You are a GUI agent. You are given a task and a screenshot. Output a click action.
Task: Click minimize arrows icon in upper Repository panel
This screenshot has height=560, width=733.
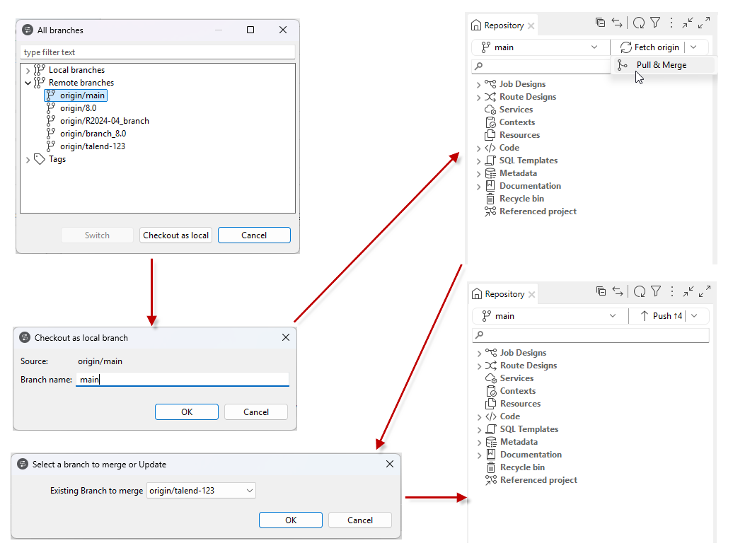tap(688, 23)
